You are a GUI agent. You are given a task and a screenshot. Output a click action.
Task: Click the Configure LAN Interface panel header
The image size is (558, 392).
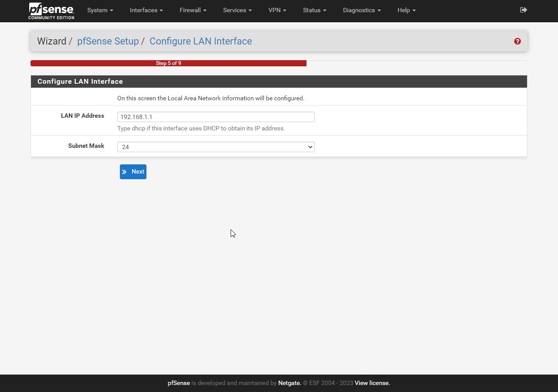(x=279, y=82)
